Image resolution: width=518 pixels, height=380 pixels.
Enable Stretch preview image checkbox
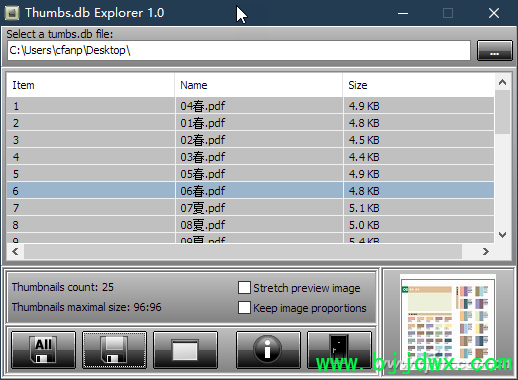(x=244, y=287)
